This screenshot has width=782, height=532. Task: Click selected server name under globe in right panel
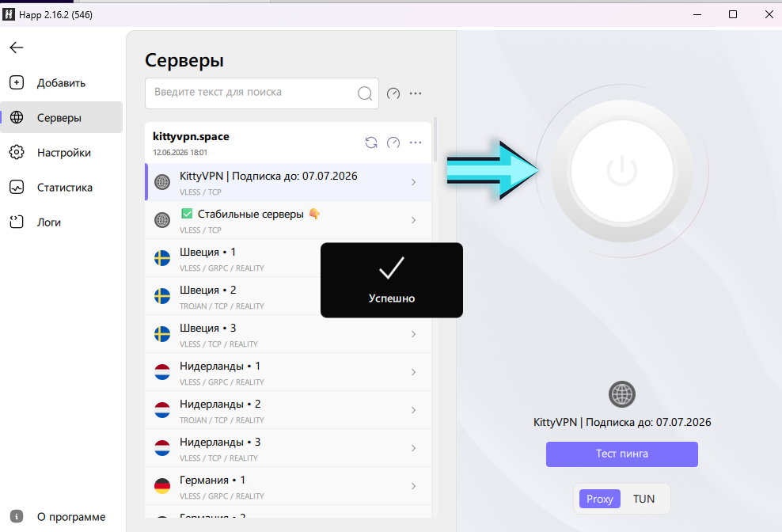(622, 422)
